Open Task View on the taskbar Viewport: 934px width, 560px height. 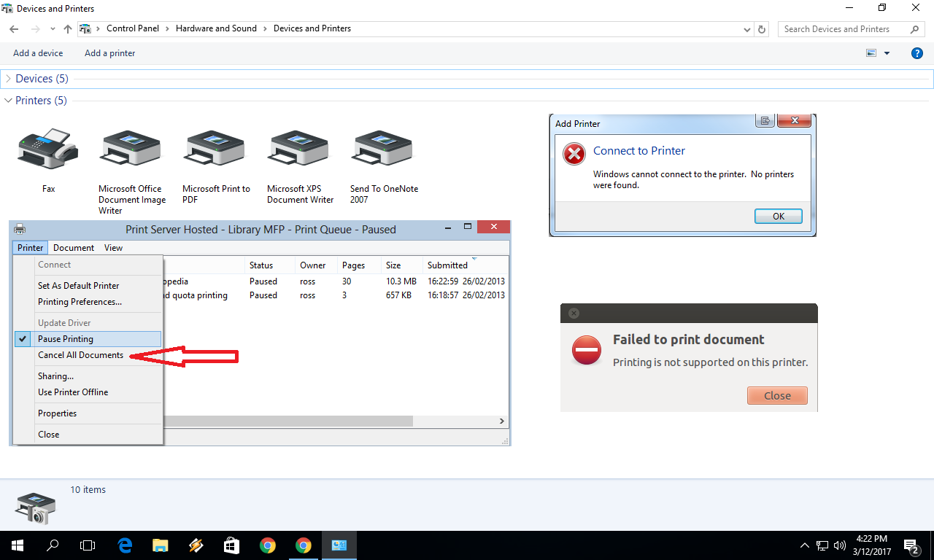88,545
